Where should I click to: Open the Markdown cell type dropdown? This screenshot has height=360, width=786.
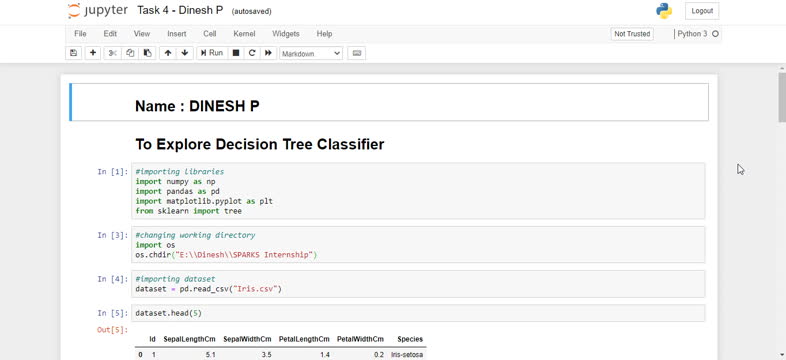pos(311,54)
